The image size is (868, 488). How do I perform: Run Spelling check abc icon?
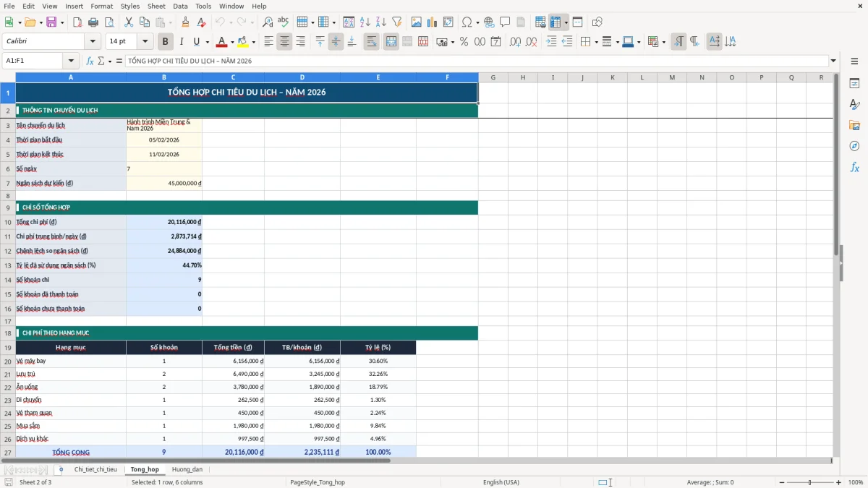pyautogui.click(x=283, y=22)
